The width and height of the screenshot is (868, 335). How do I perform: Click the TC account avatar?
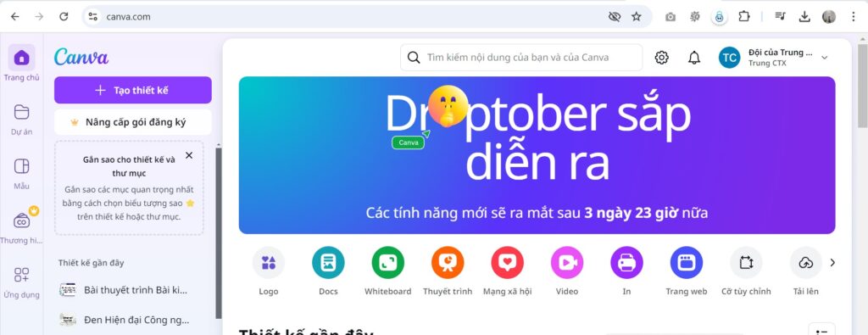730,58
